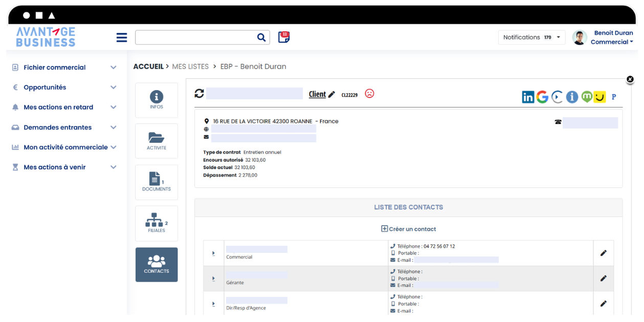Click the refresh icon near the client name
This screenshot has height=322, width=644.
point(199,94)
